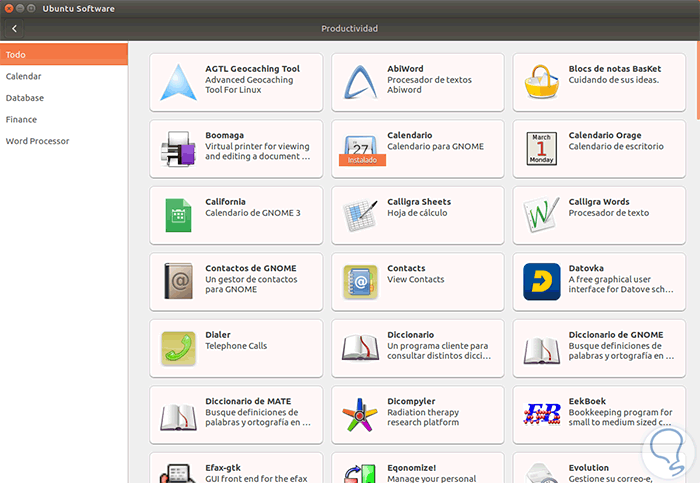Open the Boomaga title text
Image resolution: width=700 pixels, height=483 pixels.
click(225, 135)
